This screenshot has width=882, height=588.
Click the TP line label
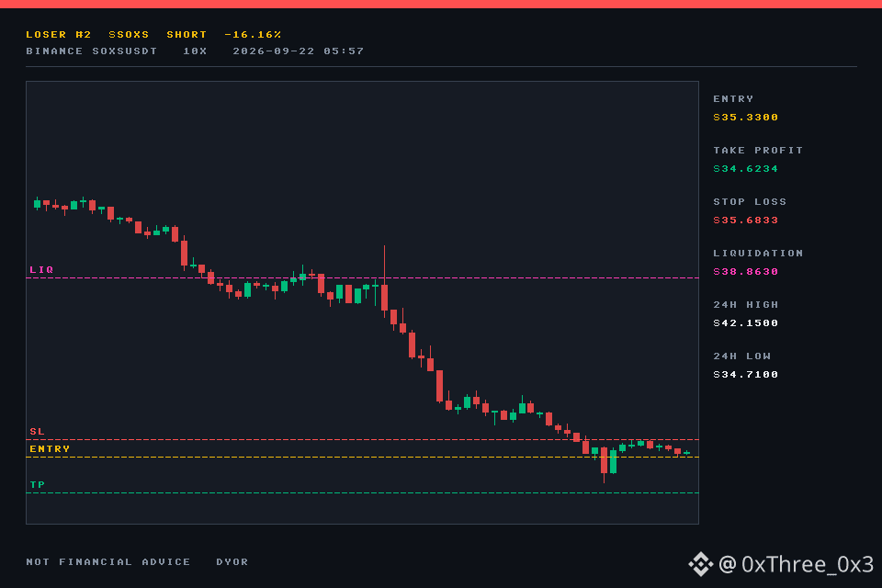(37, 485)
